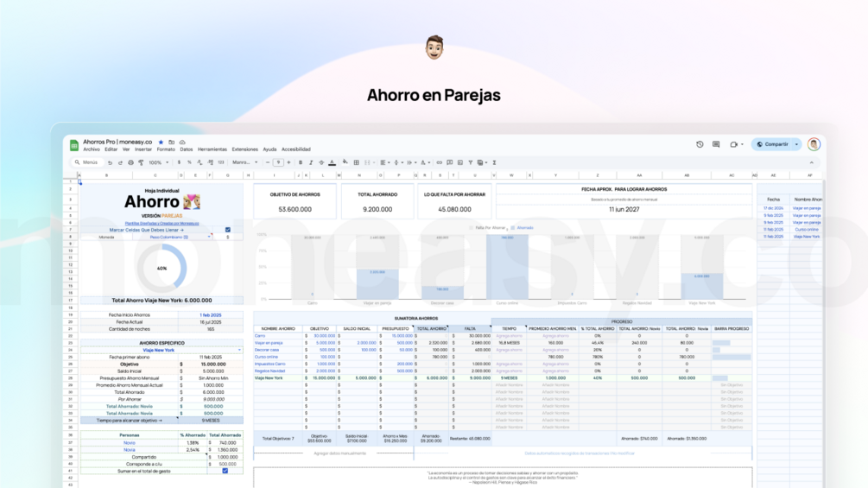Redo the last action
Image resolution: width=868 pixels, height=488 pixels.
tap(120, 162)
